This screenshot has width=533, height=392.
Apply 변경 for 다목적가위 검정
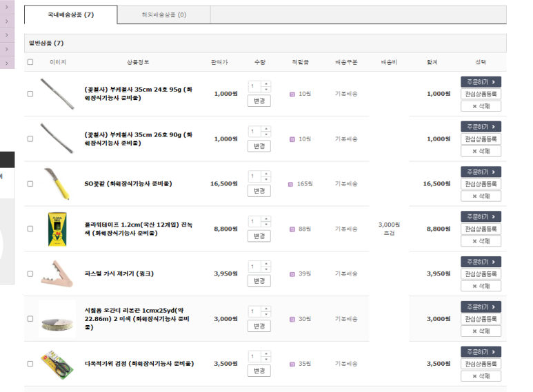tap(259, 371)
